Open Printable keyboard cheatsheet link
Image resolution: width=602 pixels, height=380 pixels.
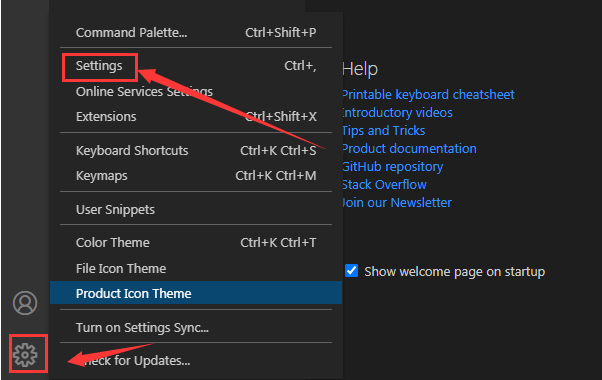[x=428, y=95]
